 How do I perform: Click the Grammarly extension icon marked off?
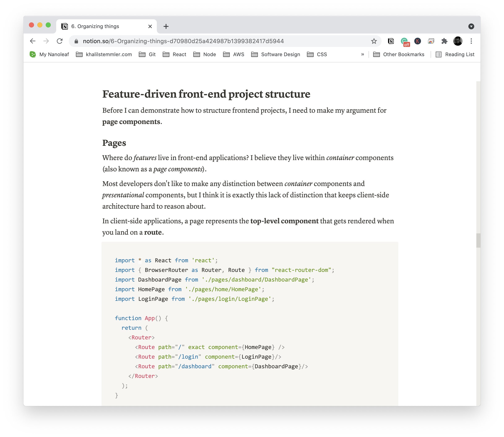pos(404,41)
